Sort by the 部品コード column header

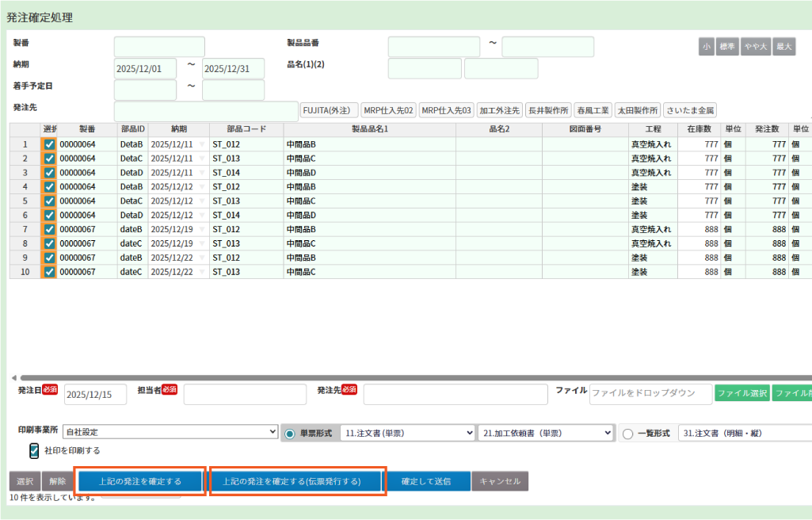coord(246,128)
